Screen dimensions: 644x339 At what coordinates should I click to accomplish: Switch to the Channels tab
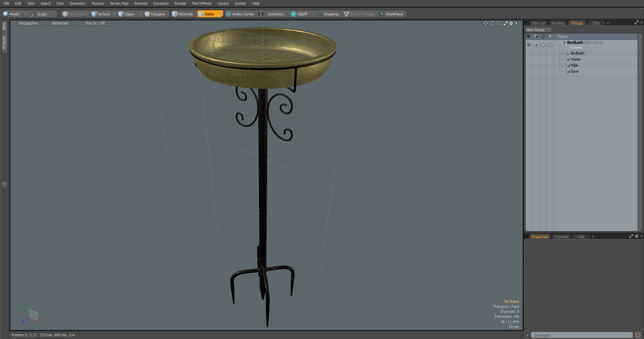pyautogui.click(x=561, y=237)
